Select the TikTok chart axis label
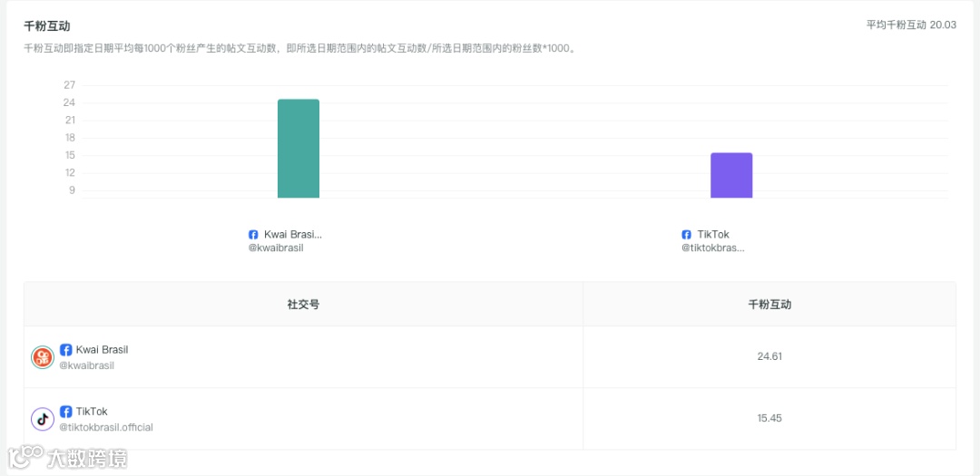 (x=713, y=235)
